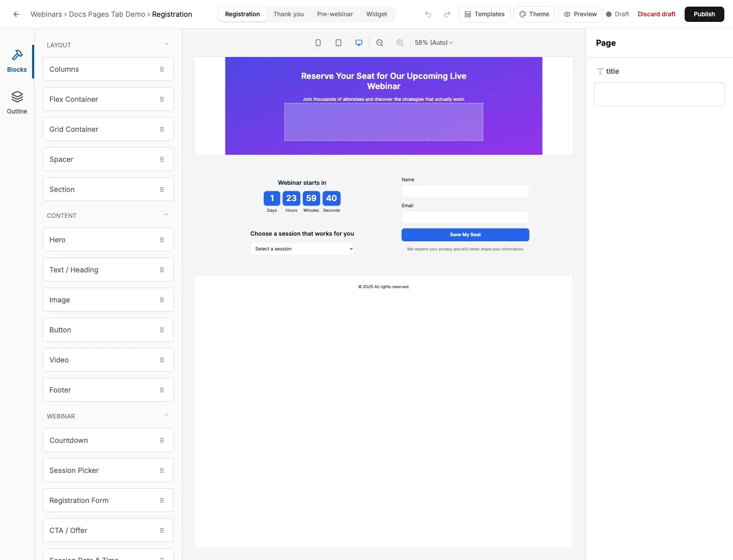Grab the Session Picker drag handle
Viewport: 733px width, 560px height.
click(x=162, y=470)
